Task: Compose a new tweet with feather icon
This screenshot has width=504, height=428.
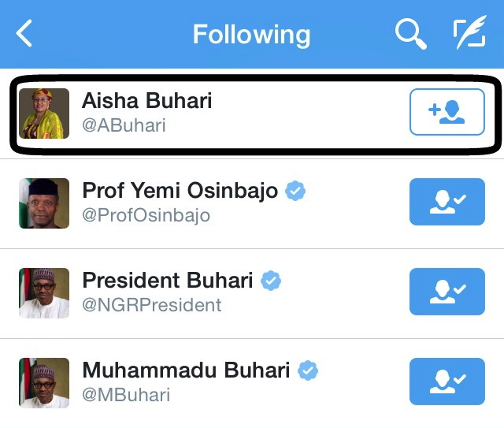Action: 469,34
